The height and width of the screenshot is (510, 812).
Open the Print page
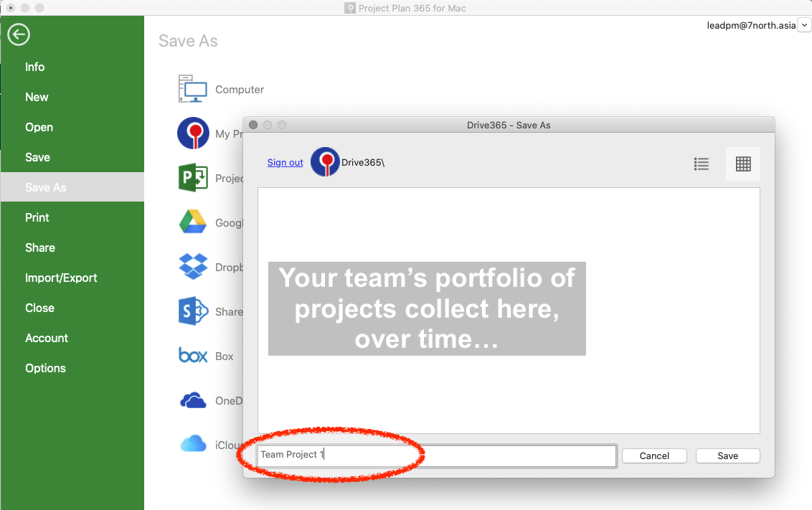coord(37,217)
